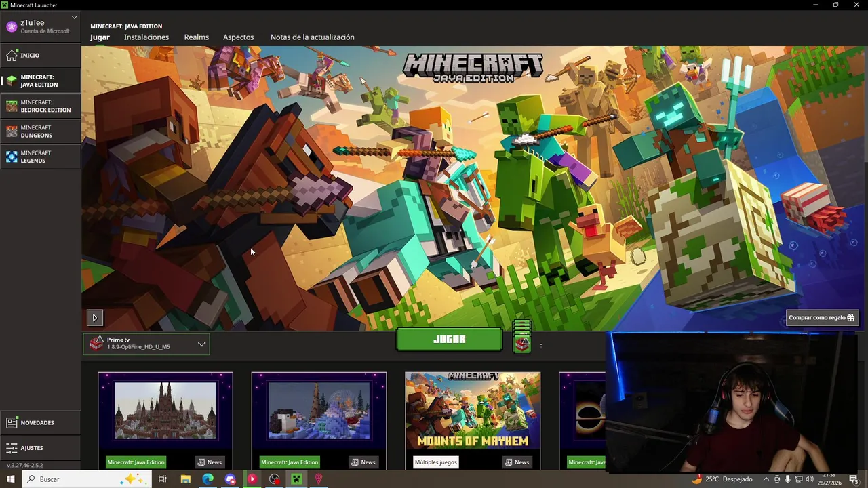Image resolution: width=868 pixels, height=488 pixels.
Task: Click the taskbar clock and date
Action: 829,479
